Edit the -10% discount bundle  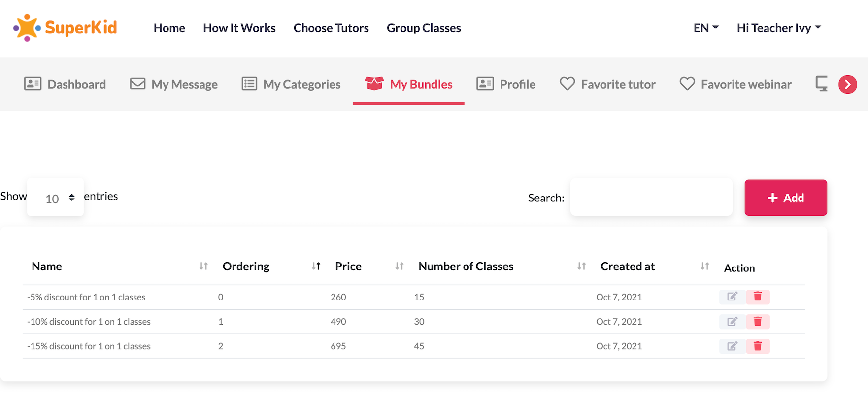pos(732,321)
